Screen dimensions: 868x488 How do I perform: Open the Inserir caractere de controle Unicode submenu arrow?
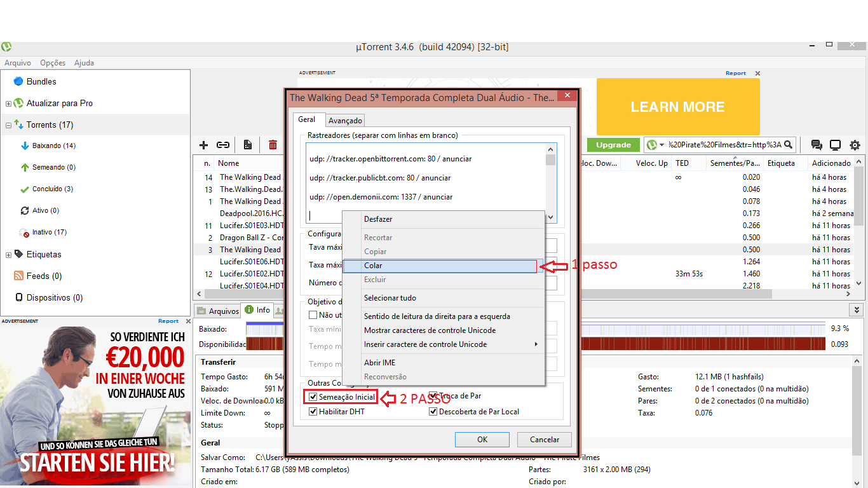point(536,344)
